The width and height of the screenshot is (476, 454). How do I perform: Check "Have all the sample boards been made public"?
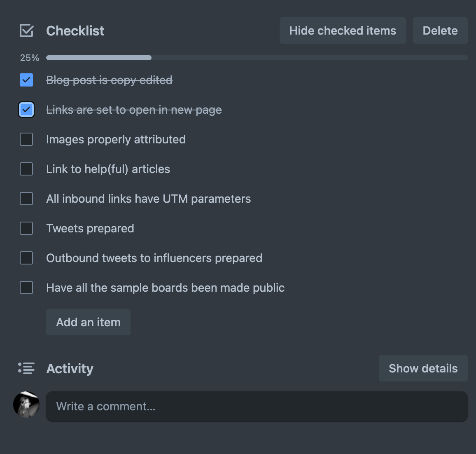coord(26,288)
